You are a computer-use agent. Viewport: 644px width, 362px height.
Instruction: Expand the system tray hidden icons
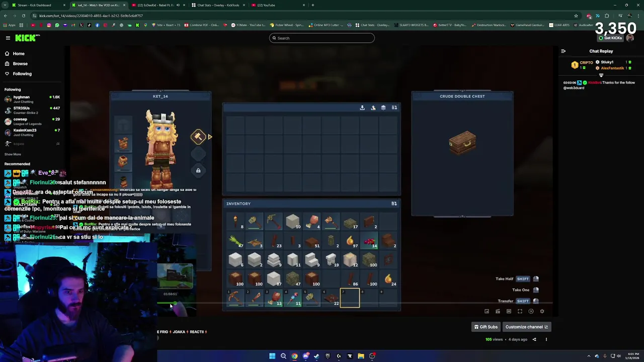tap(589, 356)
